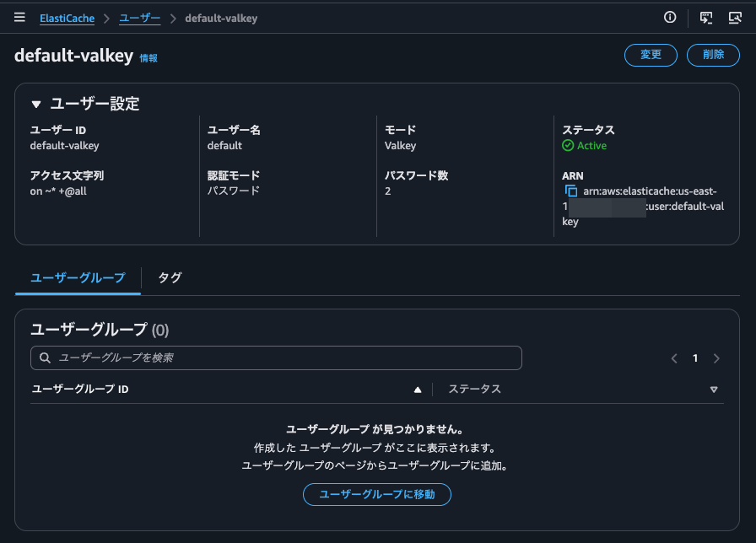Sort ascending by ユーザーグループ ID arrow
The image size is (756, 543).
point(417,390)
